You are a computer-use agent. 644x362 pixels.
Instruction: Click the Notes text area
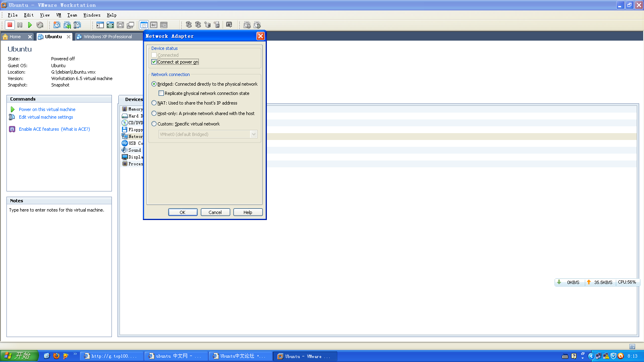pos(59,270)
